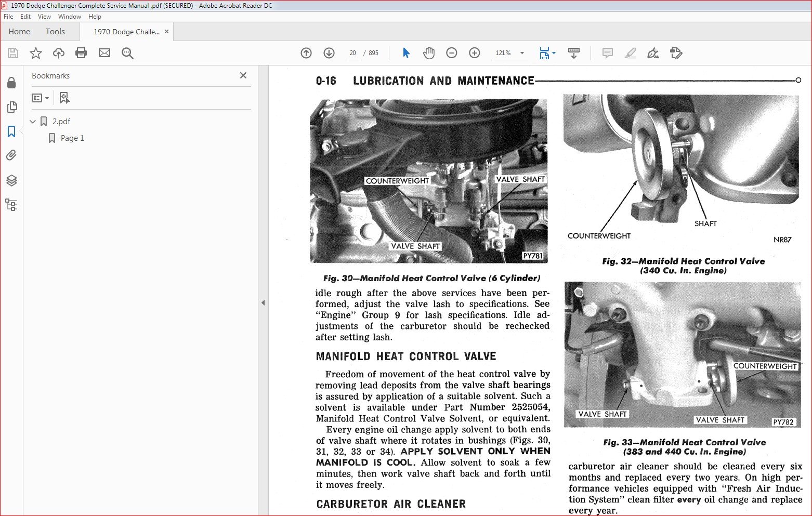
Task: Open the Window menu
Action: point(70,17)
